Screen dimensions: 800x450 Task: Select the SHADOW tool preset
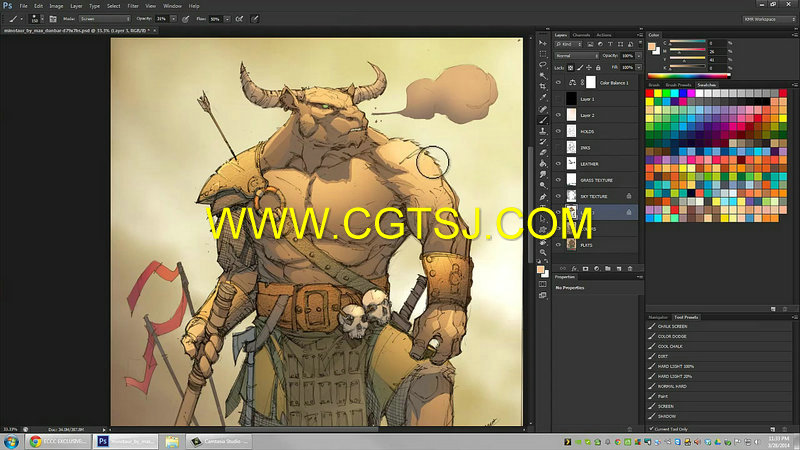[719, 416]
